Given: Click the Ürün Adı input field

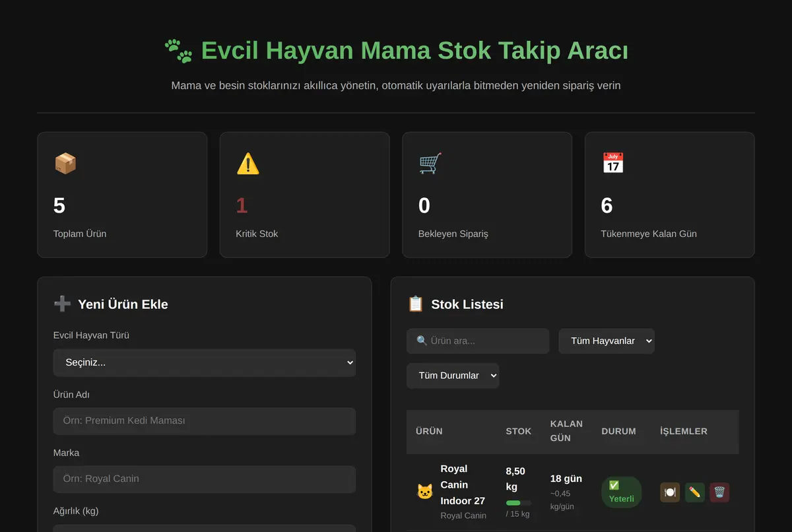Looking at the screenshot, I should click(x=205, y=421).
